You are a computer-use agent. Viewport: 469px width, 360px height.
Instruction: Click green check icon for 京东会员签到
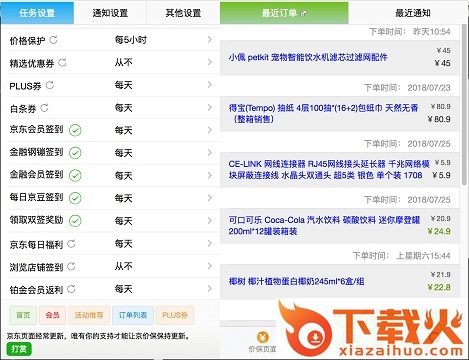coord(75,130)
